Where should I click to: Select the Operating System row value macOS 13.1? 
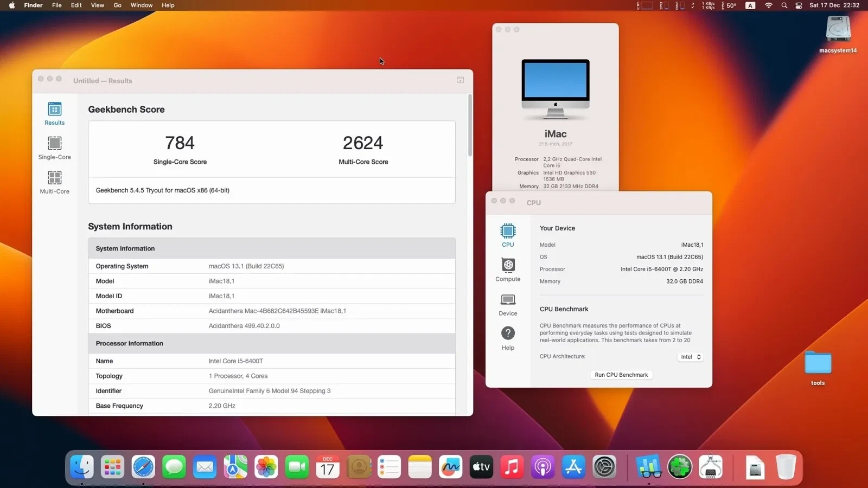coord(246,266)
